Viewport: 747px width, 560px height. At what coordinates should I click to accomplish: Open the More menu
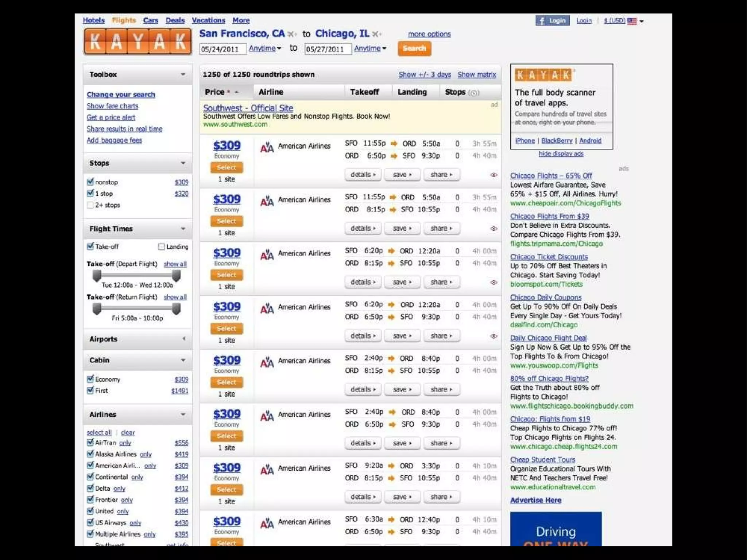click(241, 20)
